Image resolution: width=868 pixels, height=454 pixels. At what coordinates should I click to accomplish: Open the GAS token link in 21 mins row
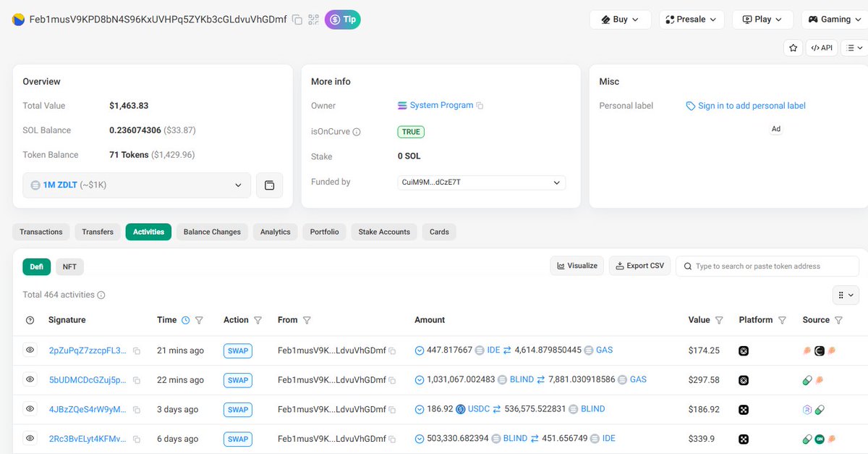[x=604, y=350]
